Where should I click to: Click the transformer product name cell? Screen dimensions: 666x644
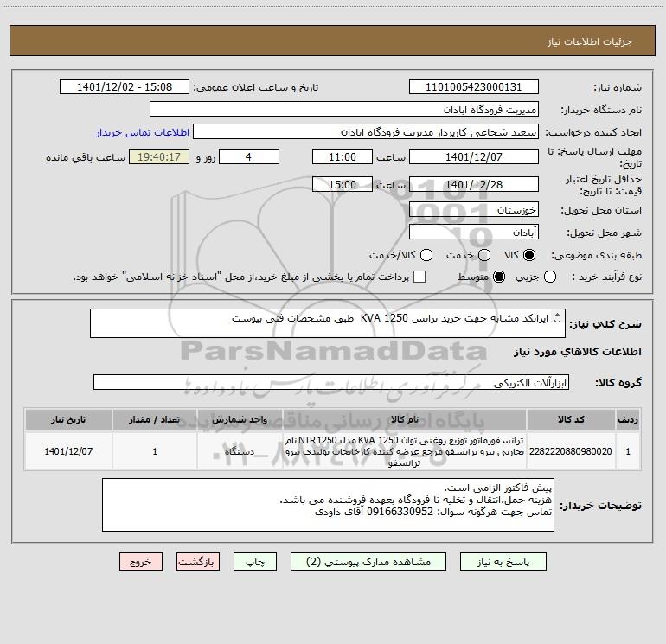(405, 451)
